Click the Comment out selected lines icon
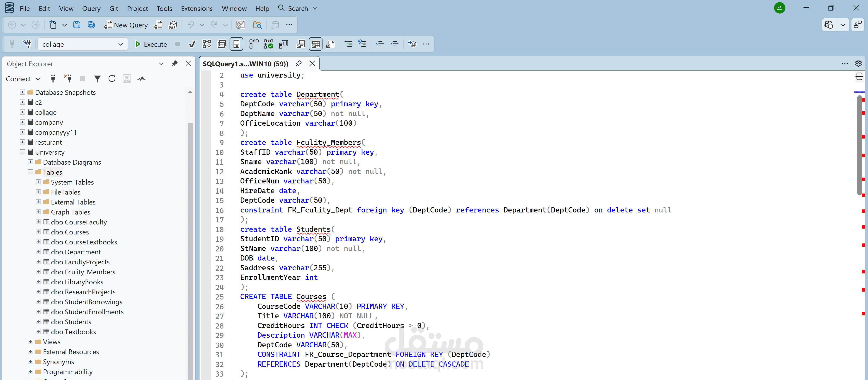Screen dimensions: 868x380 [x=348, y=44]
